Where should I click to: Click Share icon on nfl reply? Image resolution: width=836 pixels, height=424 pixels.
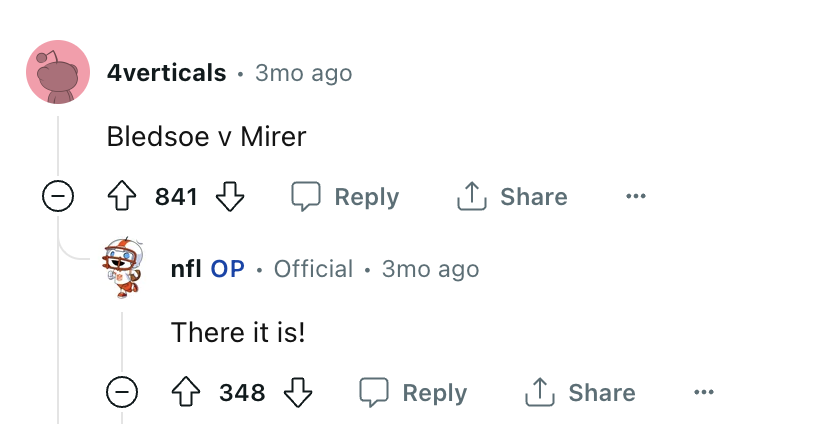tap(538, 393)
